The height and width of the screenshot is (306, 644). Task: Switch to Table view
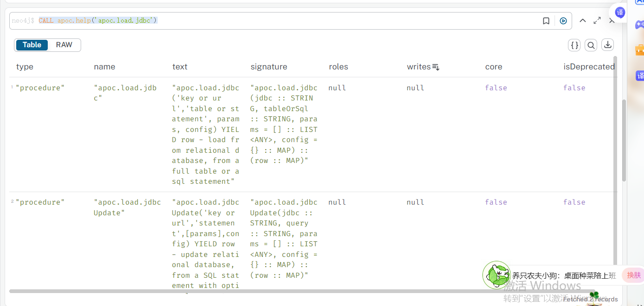click(32, 44)
